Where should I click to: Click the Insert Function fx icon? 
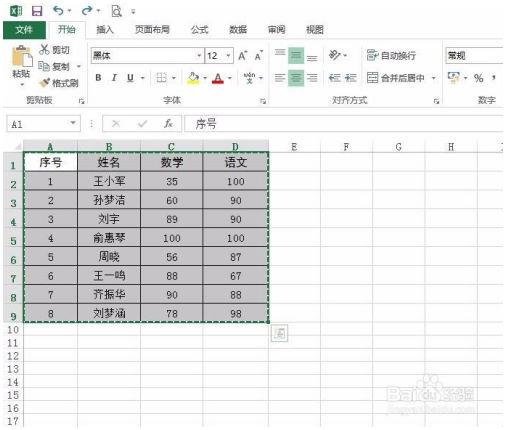pos(168,124)
